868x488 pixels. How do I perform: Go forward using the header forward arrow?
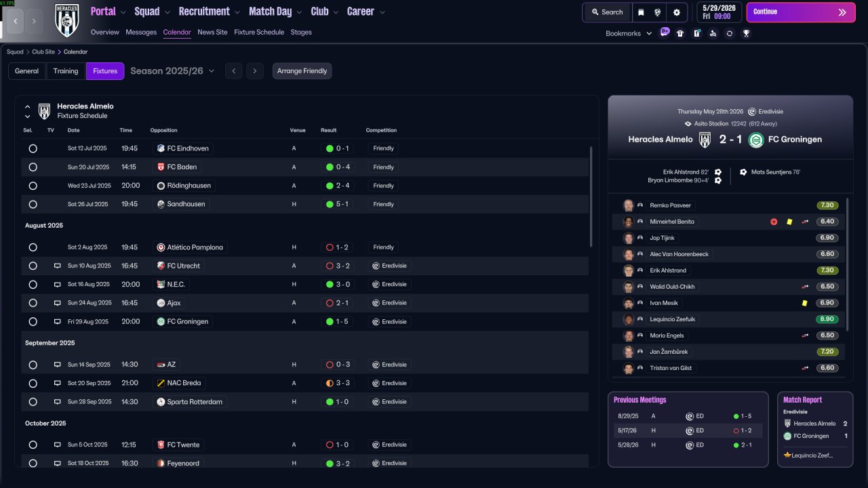click(x=35, y=21)
